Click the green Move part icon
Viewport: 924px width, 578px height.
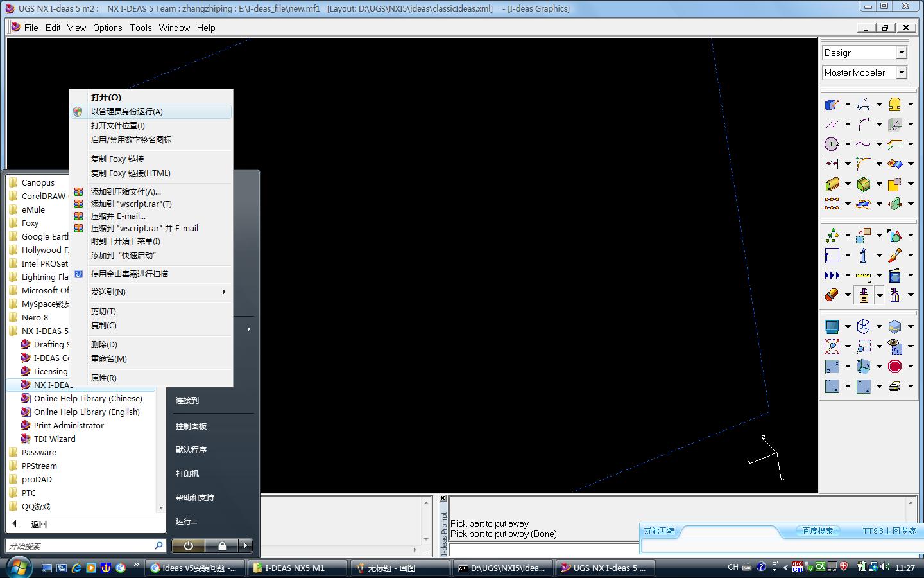(x=895, y=204)
